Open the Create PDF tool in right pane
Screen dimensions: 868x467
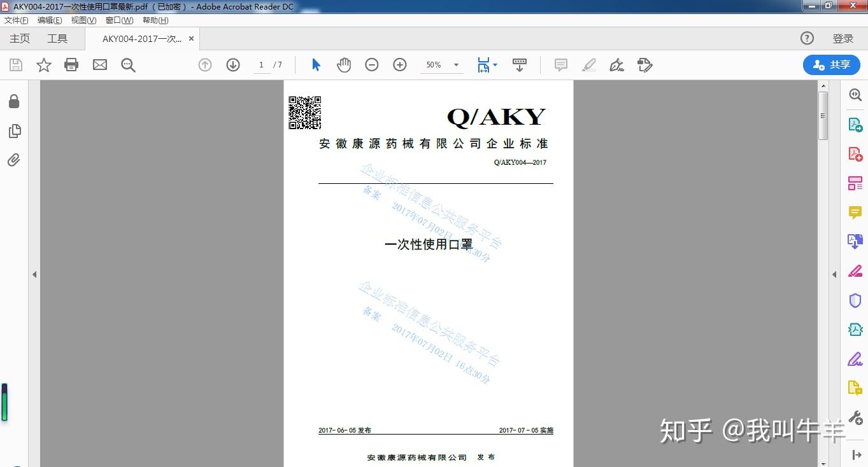click(x=855, y=154)
